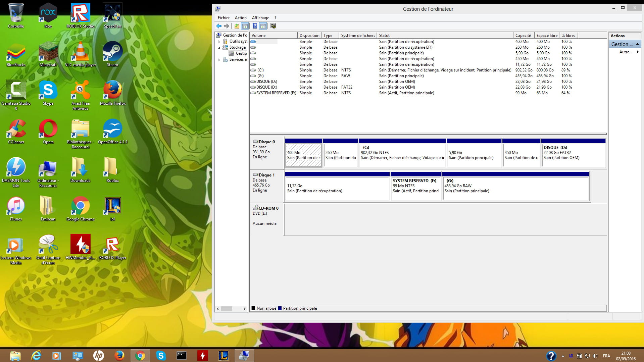
Task: Select the OpenOffice 4.1.1 icon
Action: (x=112, y=132)
